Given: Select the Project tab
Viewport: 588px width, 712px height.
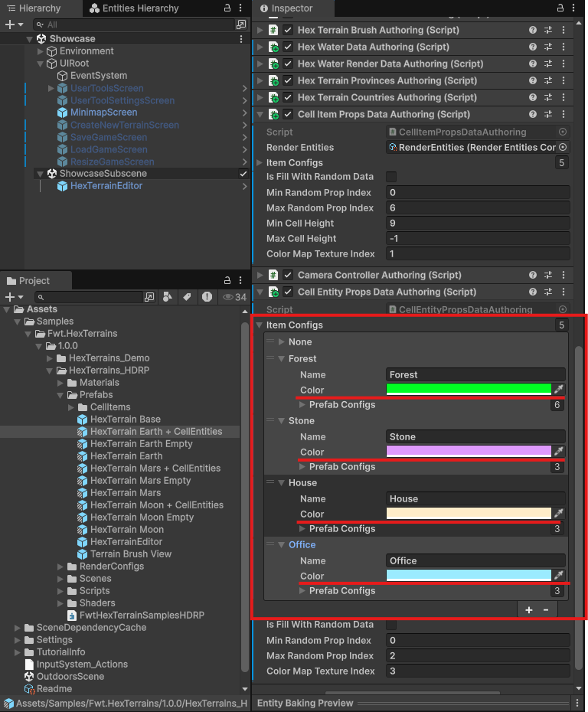Looking at the screenshot, I should [28, 281].
